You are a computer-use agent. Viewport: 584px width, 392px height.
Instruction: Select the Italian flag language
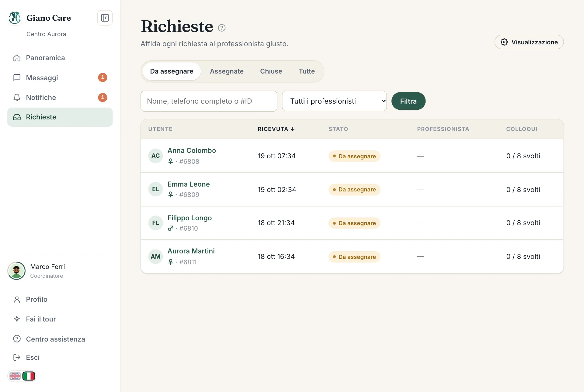(29, 376)
